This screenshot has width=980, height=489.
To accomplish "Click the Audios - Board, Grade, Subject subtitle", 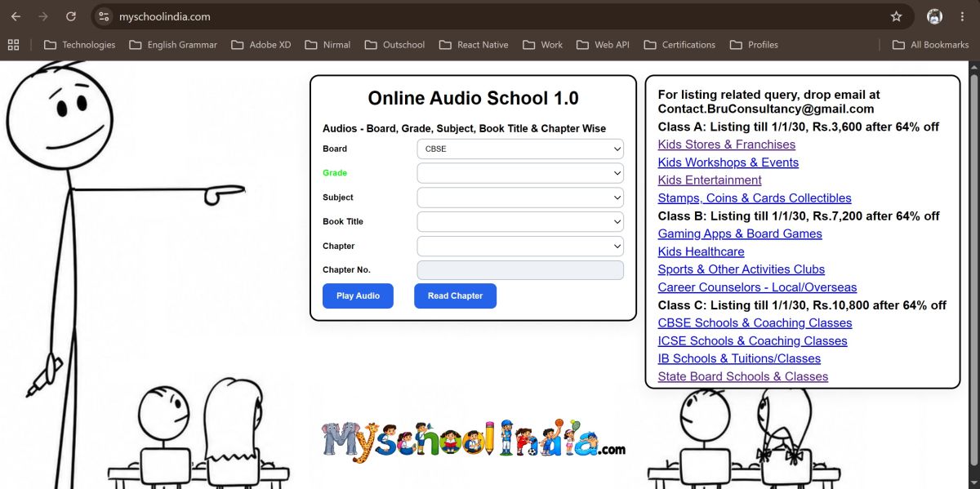I will point(465,128).
